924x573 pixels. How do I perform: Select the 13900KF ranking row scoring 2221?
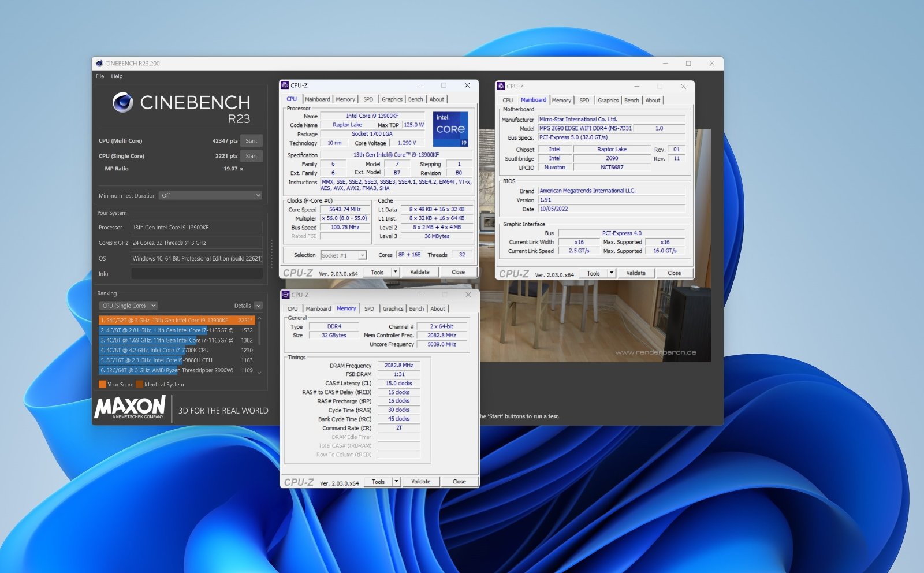click(x=177, y=320)
